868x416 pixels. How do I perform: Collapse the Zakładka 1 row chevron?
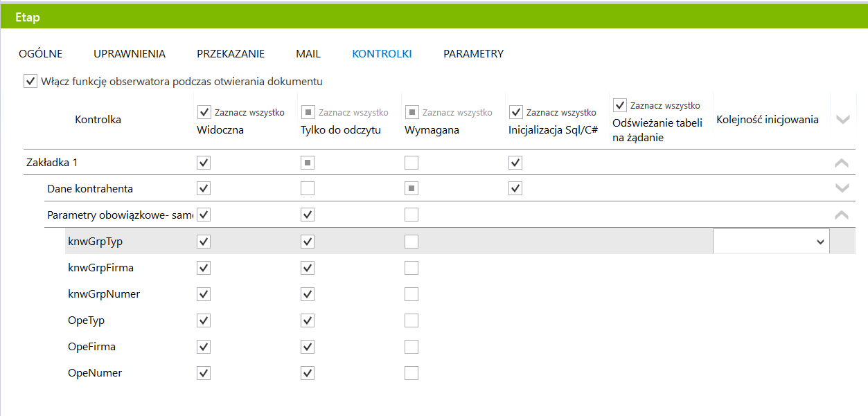(x=842, y=163)
